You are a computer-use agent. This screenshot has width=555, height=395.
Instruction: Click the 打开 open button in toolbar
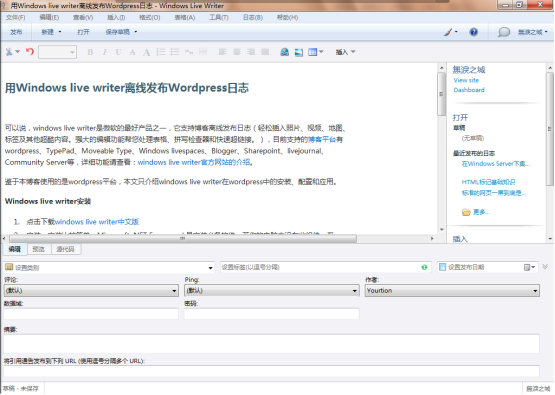[x=83, y=32]
